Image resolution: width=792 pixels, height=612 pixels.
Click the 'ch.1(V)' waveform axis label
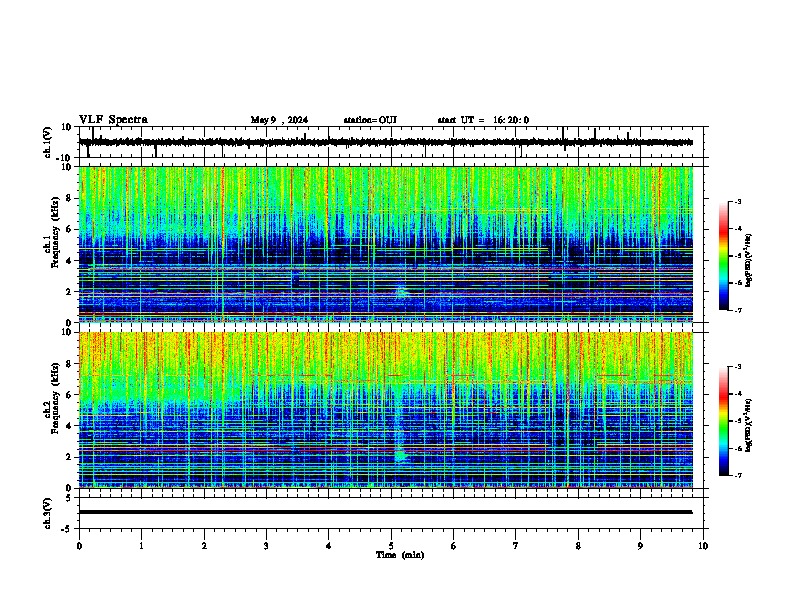[x=48, y=142]
